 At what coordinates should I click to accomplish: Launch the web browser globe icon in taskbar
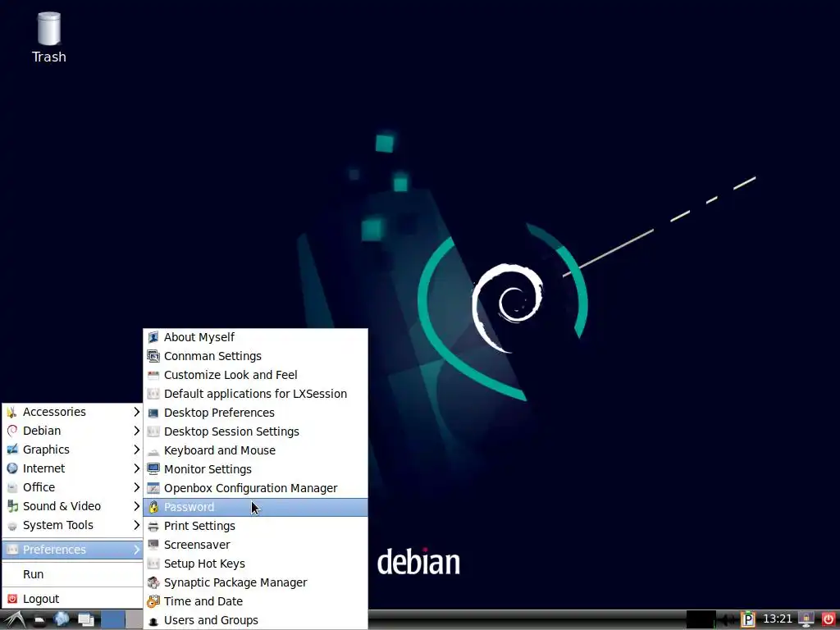click(x=61, y=620)
